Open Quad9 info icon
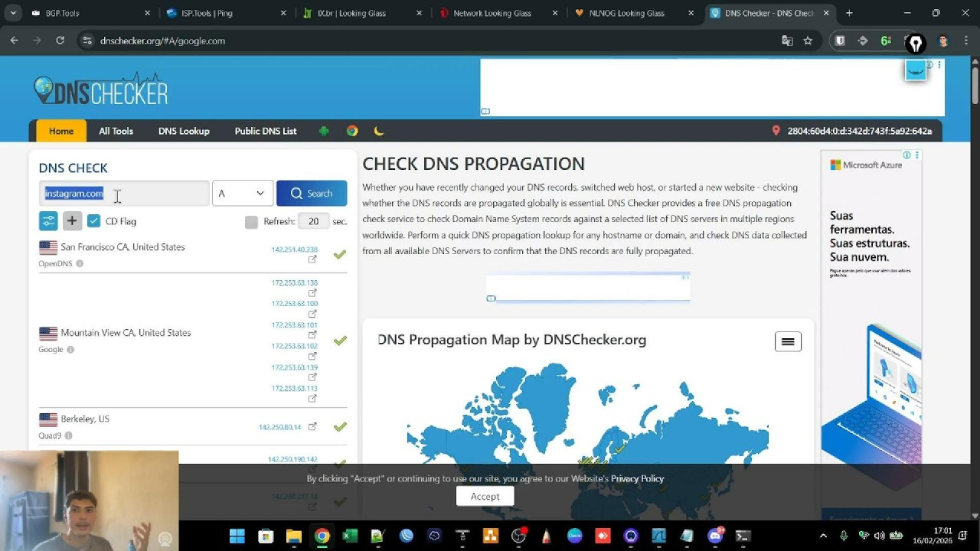Screen dimensions: 980x551 68,435
